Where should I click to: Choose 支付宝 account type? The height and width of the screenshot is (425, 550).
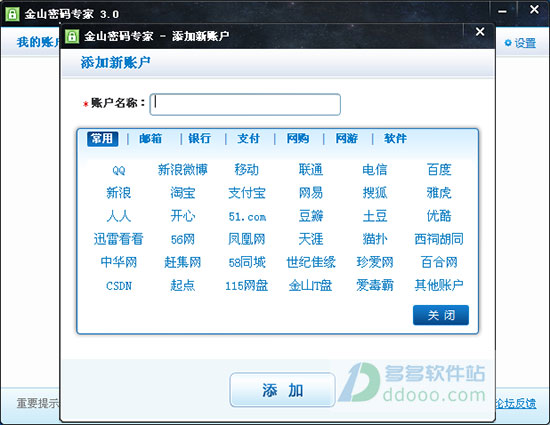247,193
